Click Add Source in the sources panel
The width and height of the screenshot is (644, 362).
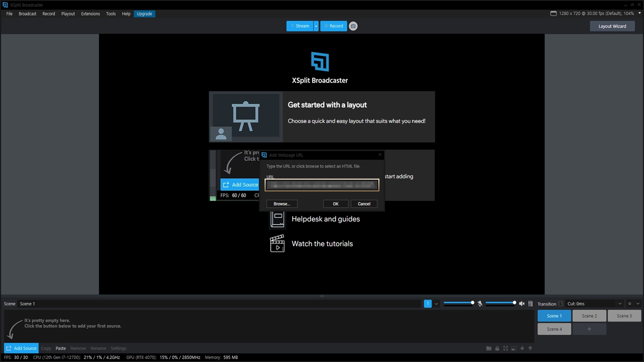pos(21,348)
